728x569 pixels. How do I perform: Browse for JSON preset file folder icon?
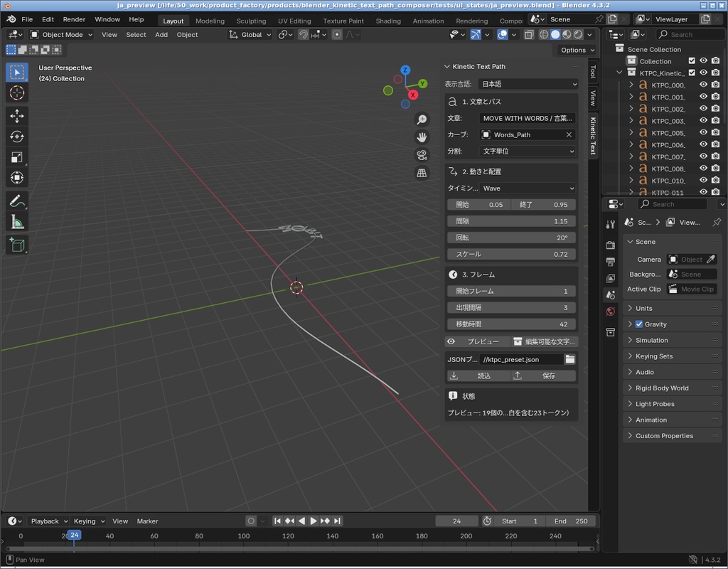tap(569, 359)
